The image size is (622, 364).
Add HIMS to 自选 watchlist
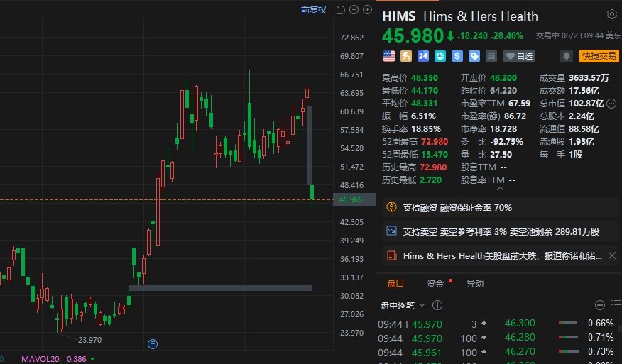(x=519, y=56)
